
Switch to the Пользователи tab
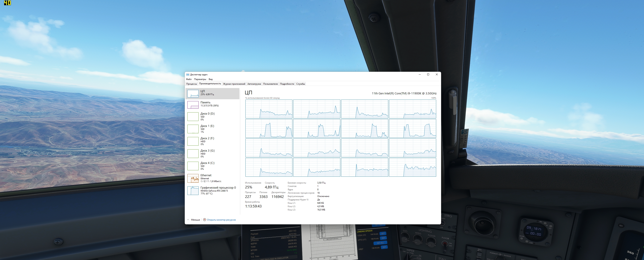270,84
